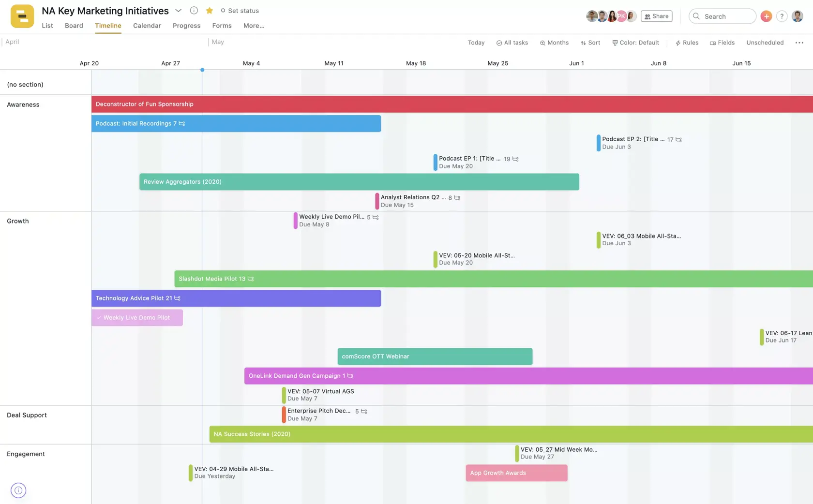Click the Share button
Viewport: 813px width, 504px height.
pyautogui.click(x=656, y=16)
